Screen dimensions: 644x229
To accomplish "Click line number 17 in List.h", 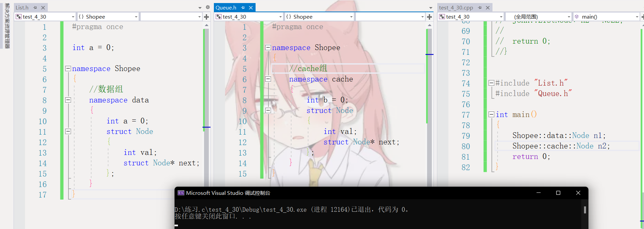I will 42,195.
